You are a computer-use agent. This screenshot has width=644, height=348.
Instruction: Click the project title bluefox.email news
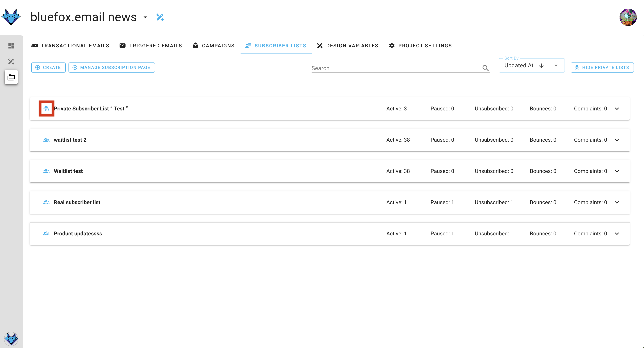83,17
